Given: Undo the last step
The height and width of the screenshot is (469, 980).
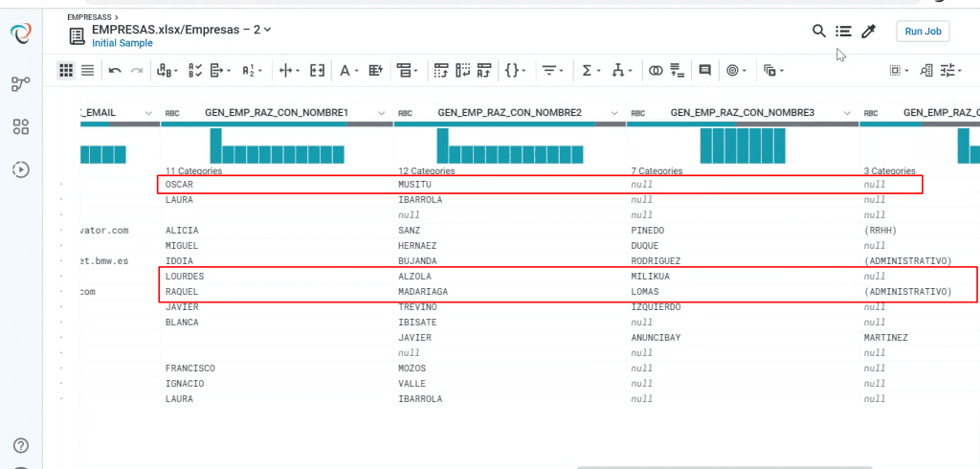Looking at the screenshot, I should click(115, 71).
